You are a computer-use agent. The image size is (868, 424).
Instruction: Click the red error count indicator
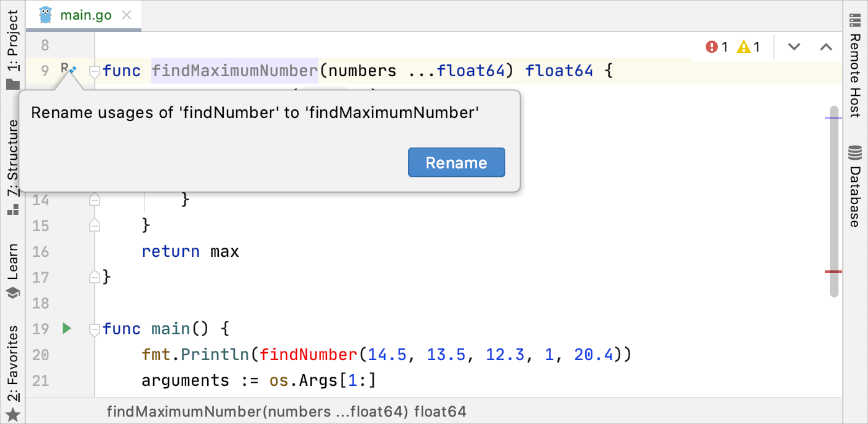click(715, 46)
